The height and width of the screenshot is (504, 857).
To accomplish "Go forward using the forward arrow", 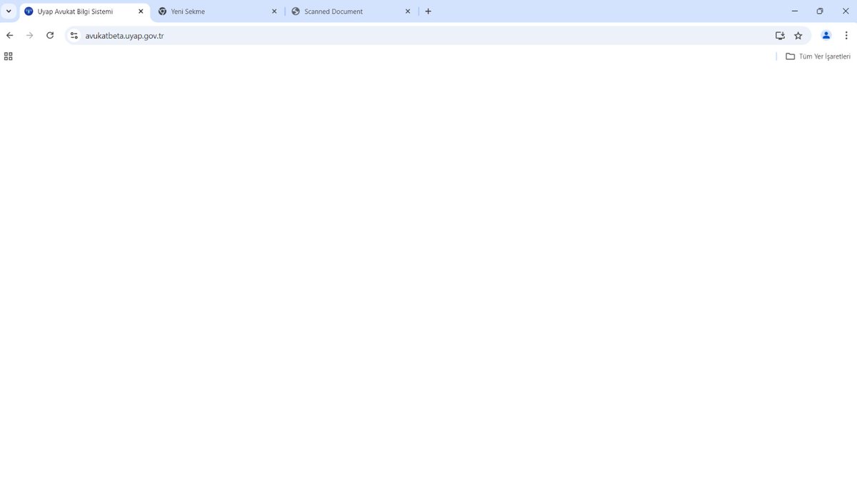I will pos(30,35).
